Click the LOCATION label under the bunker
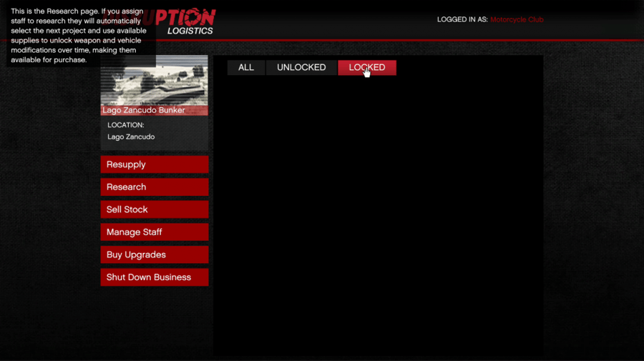 126,125
